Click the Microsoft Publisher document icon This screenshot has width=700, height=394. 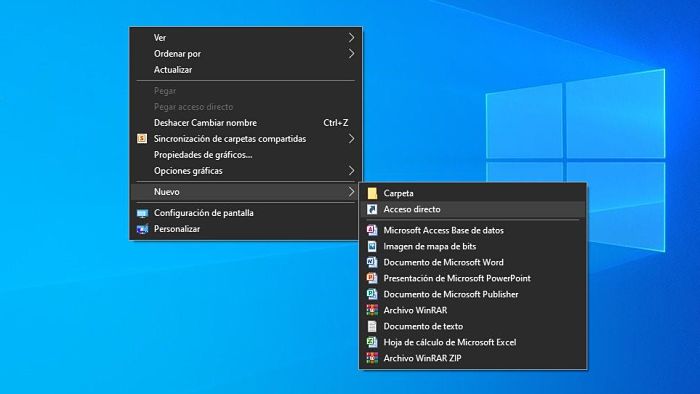(372, 294)
